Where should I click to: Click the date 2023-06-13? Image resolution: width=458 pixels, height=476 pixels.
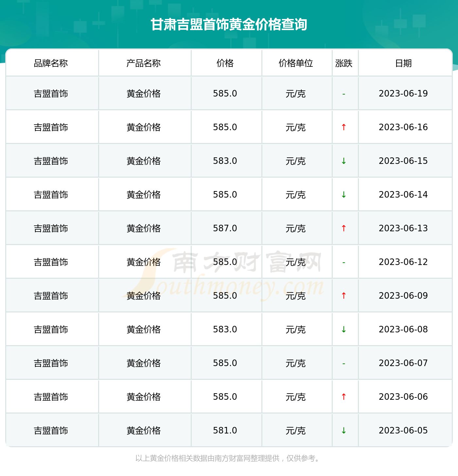[403, 228]
